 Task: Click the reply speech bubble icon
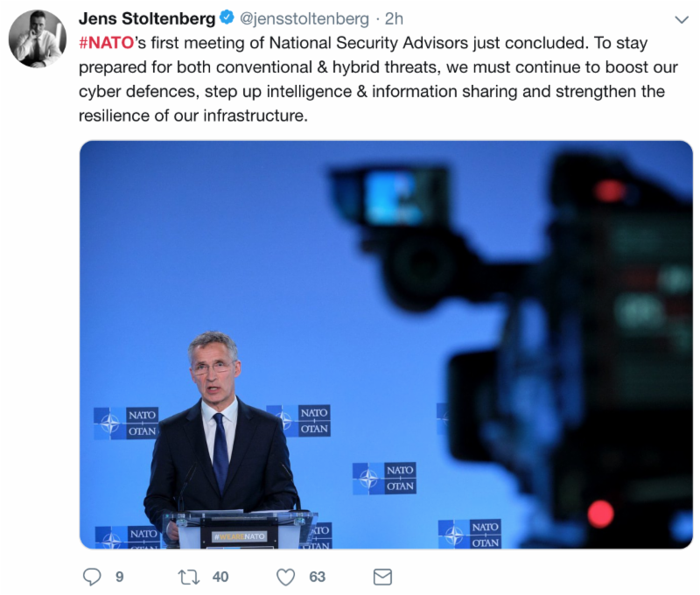(x=92, y=577)
